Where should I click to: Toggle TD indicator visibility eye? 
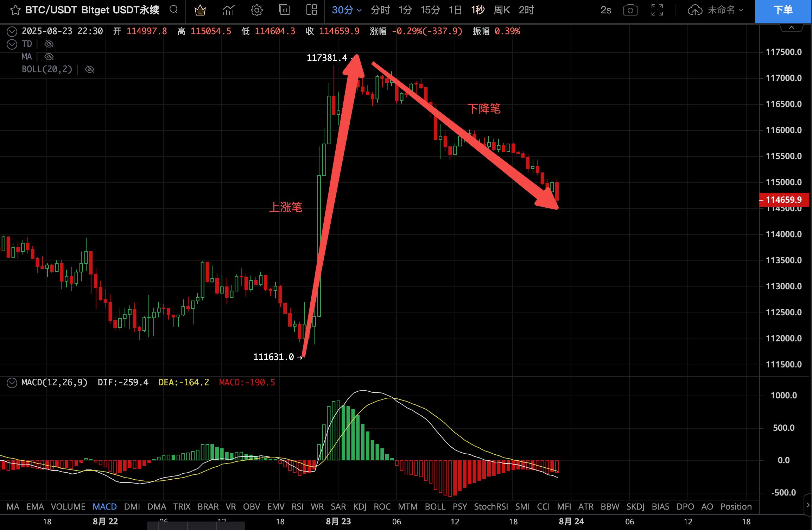click(49, 44)
